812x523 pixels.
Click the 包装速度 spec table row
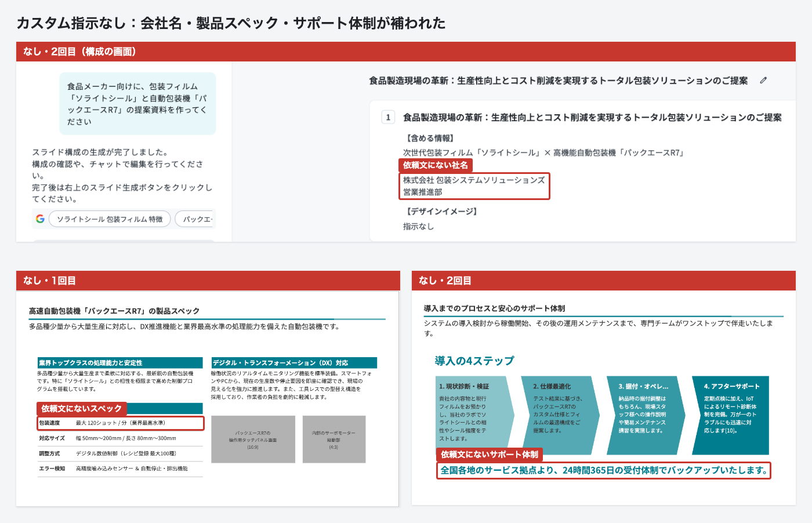121,423
